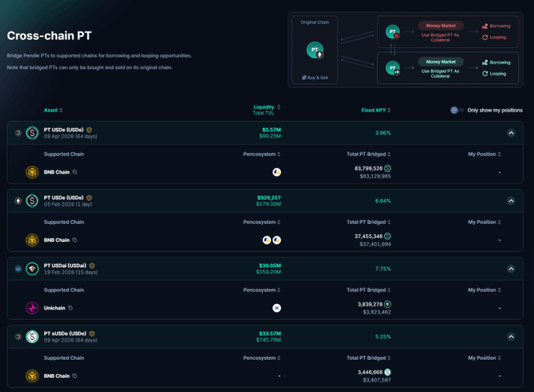Click the shield badge next to PT sUSDe

click(x=92, y=334)
